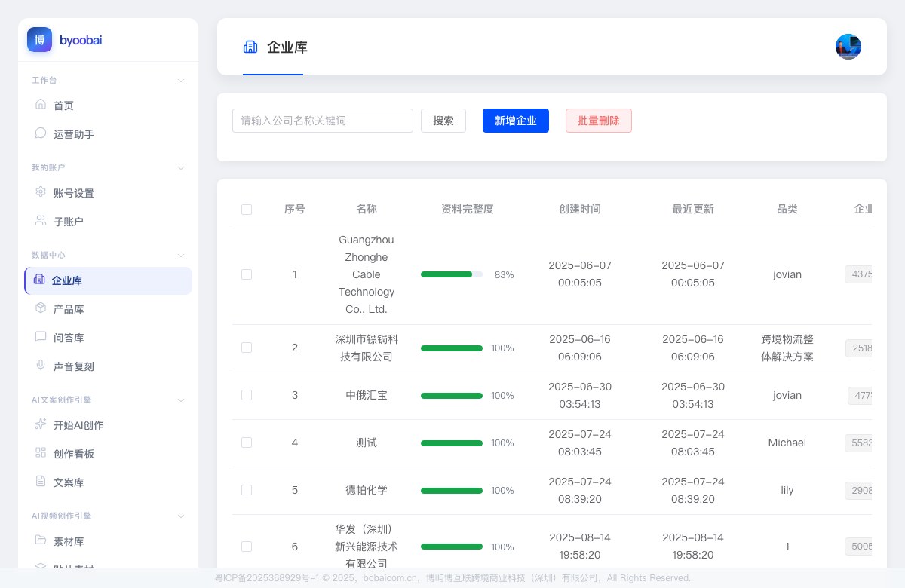Click the 声音复刻 microphone icon

pos(41,366)
